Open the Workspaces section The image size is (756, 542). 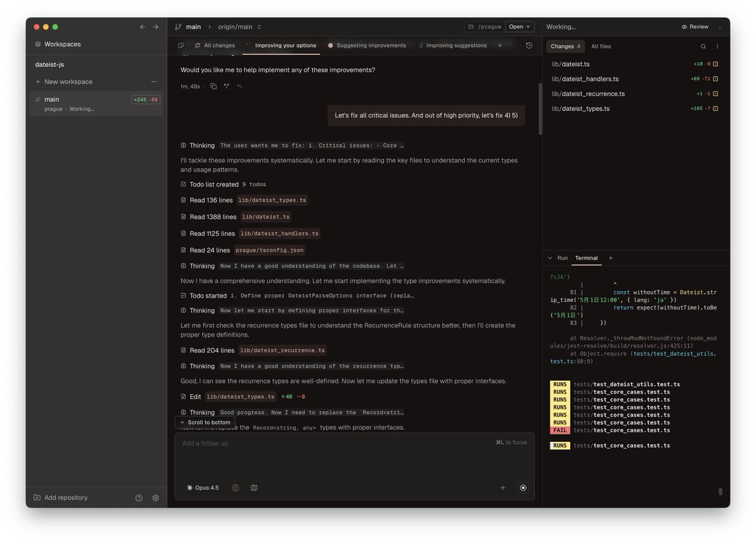[x=58, y=44]
